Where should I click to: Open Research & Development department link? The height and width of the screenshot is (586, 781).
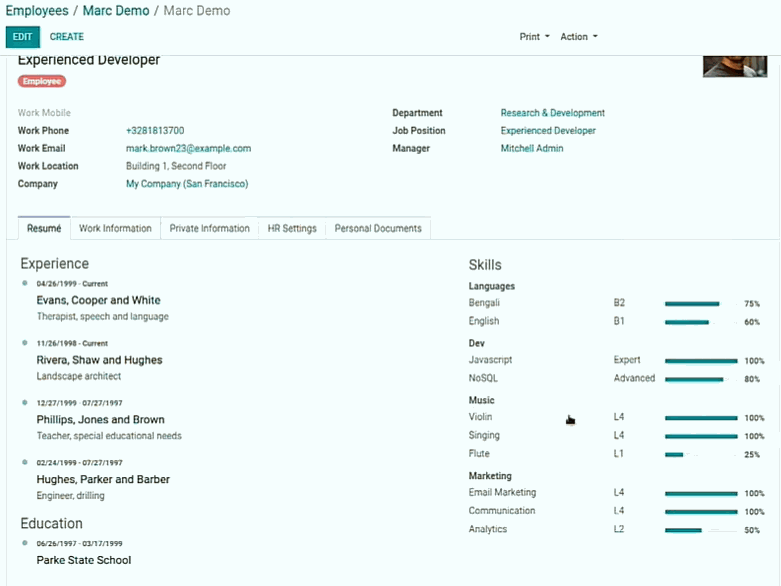pyautogui.click(x=552, y=113)
